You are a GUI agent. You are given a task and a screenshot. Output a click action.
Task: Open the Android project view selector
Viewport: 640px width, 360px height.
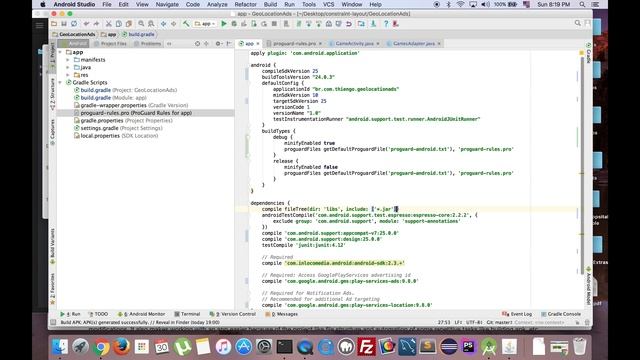coord(73,43)
